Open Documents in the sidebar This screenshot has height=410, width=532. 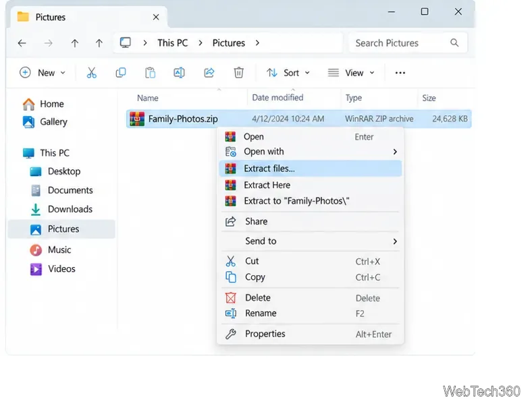70,190
